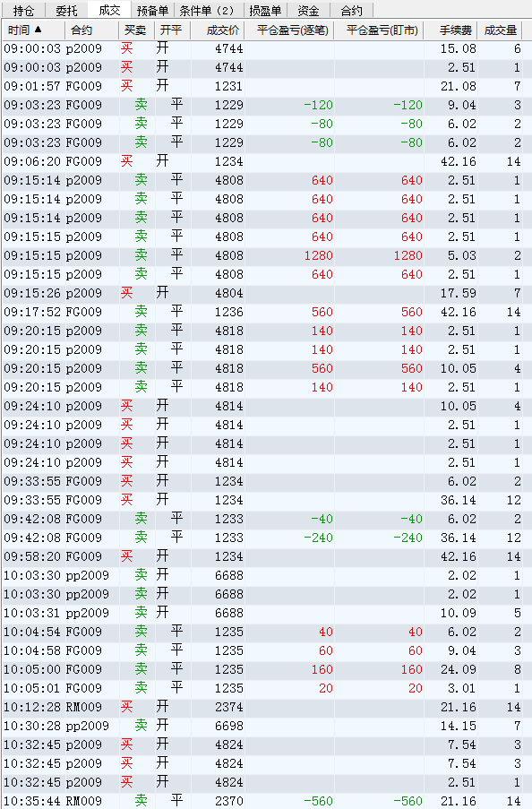Open the 委托 tab
532x809 pixels.
[x=66, y=11]
